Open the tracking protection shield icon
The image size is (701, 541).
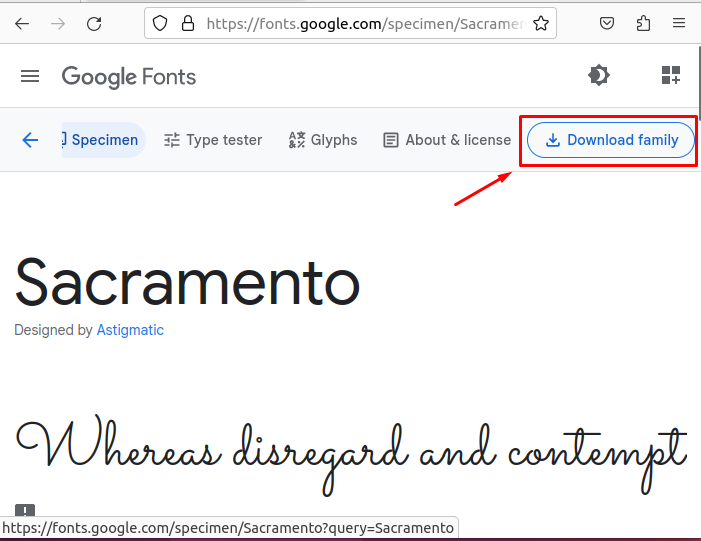coord(160,23)
